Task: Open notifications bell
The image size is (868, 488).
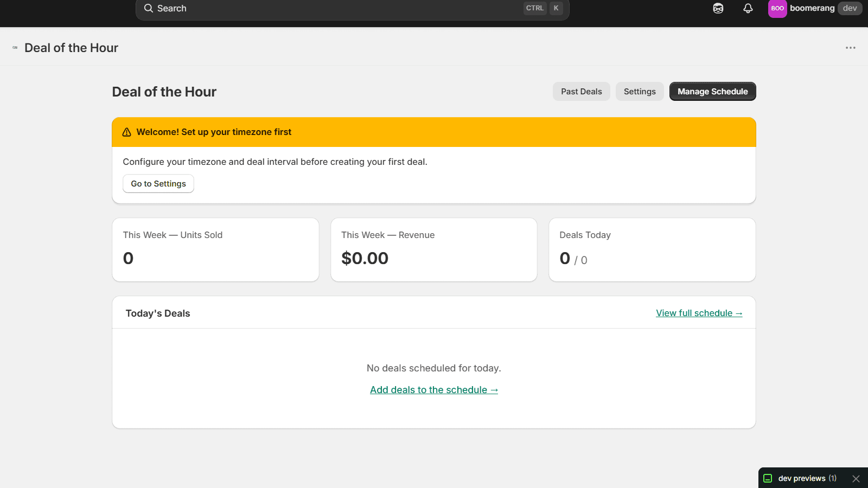Action: (748, 8)
